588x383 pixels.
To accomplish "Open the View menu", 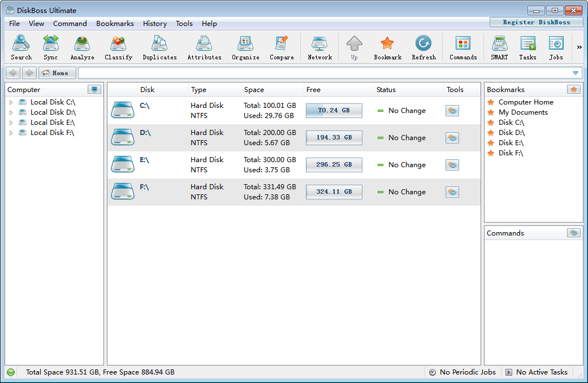I will click(x=36, y=23).
